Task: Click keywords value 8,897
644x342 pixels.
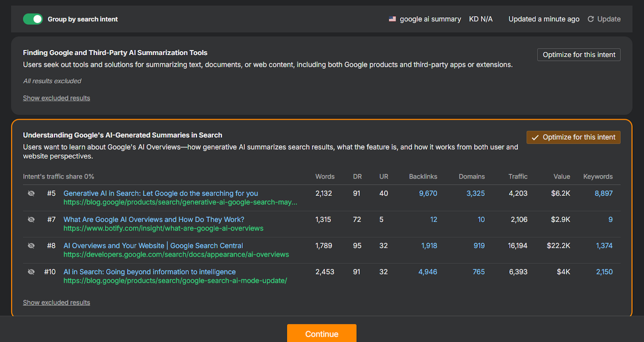Action: point(604,194)
